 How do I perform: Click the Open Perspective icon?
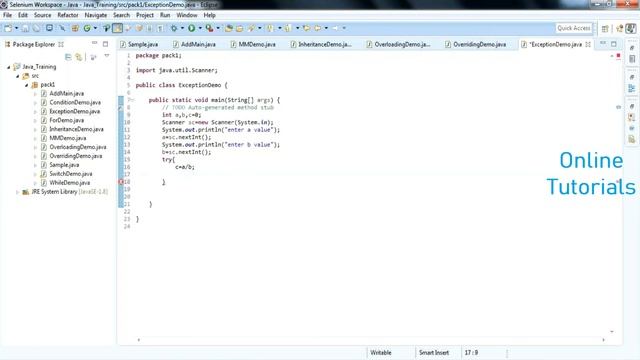click(x=605, y=28)
